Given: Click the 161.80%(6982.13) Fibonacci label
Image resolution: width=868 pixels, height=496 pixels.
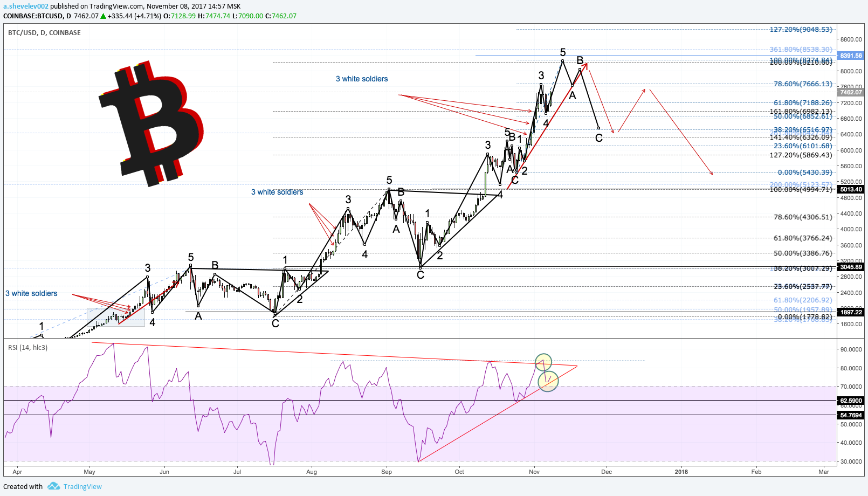Looking at the screenshot, I should (x=801, y=112).
